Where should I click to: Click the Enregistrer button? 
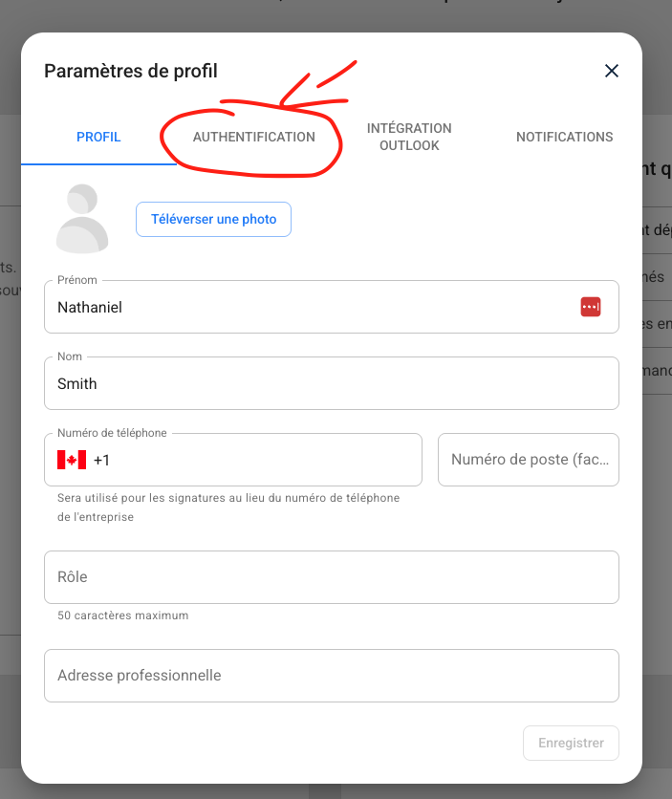click(x=571, y=743)
